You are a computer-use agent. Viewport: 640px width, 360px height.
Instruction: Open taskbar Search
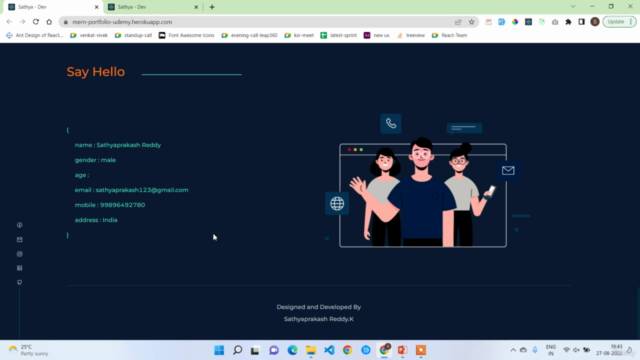(238, 350)
